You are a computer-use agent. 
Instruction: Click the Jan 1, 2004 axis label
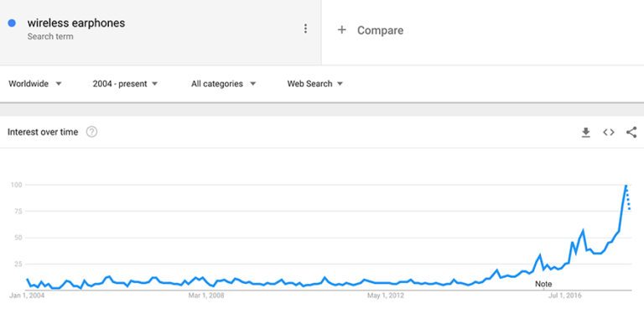click(x=27, y=296)
